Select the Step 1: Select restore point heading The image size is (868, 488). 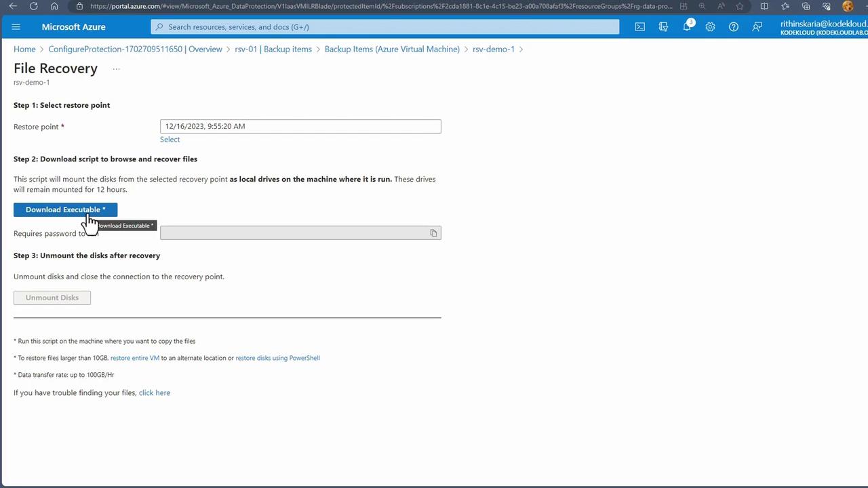62,105
